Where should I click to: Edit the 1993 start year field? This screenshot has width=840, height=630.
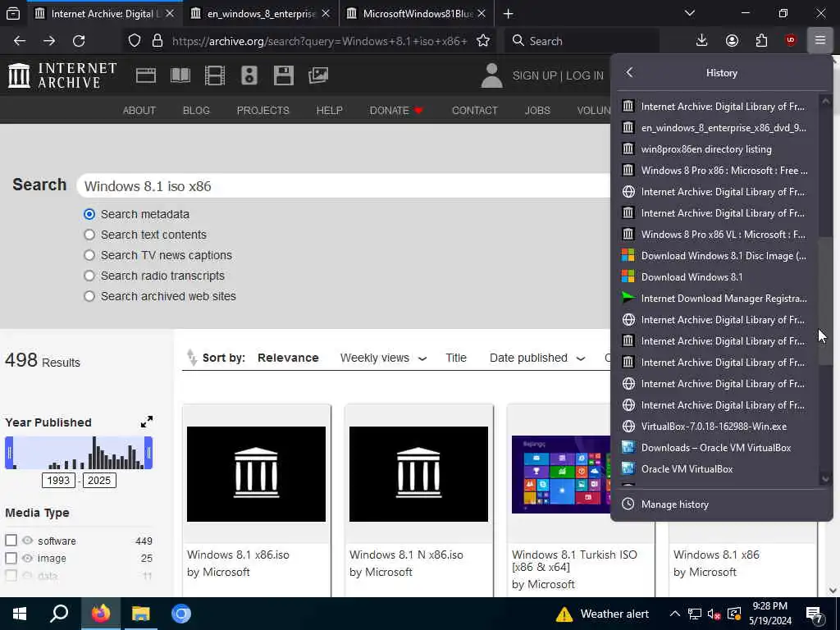58,481
